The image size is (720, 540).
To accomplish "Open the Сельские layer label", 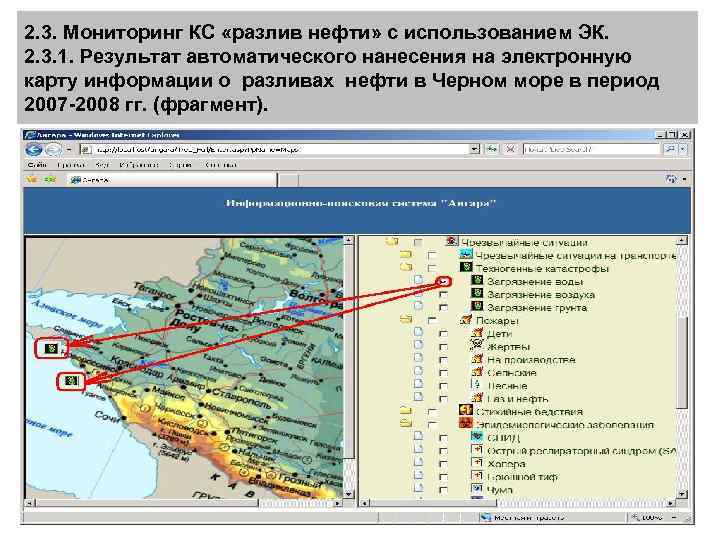I will point(512,373).
